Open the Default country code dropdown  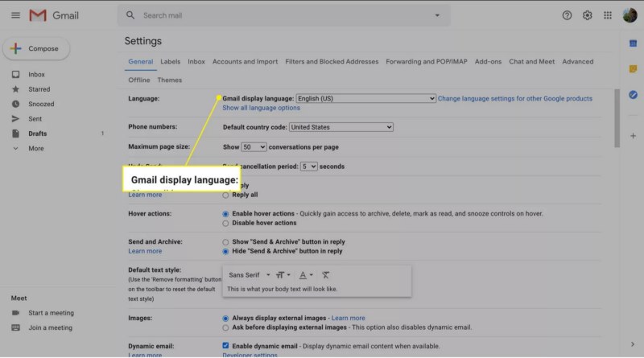(341, 127)
